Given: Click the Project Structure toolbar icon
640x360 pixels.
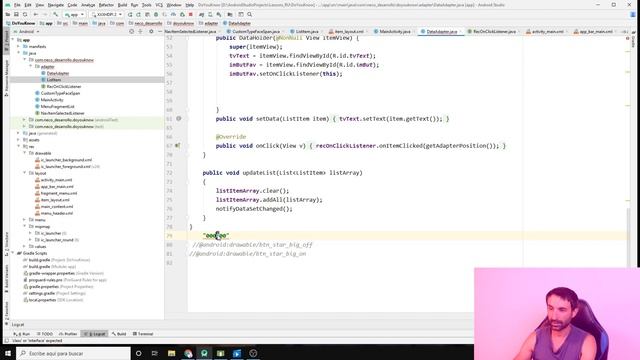Looking at the screenshot, I should click(x=230, y=14).
